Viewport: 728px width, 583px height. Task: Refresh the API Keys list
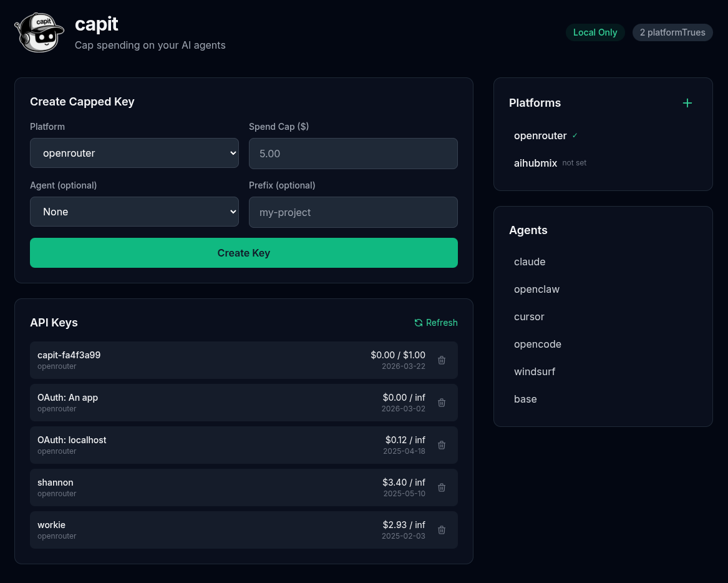pyautogui.click(x=436, y=322)
